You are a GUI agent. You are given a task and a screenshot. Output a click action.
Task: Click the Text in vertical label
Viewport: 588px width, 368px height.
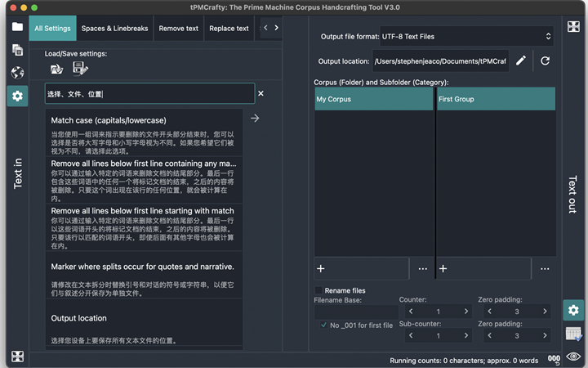click(x=18, y=173)
